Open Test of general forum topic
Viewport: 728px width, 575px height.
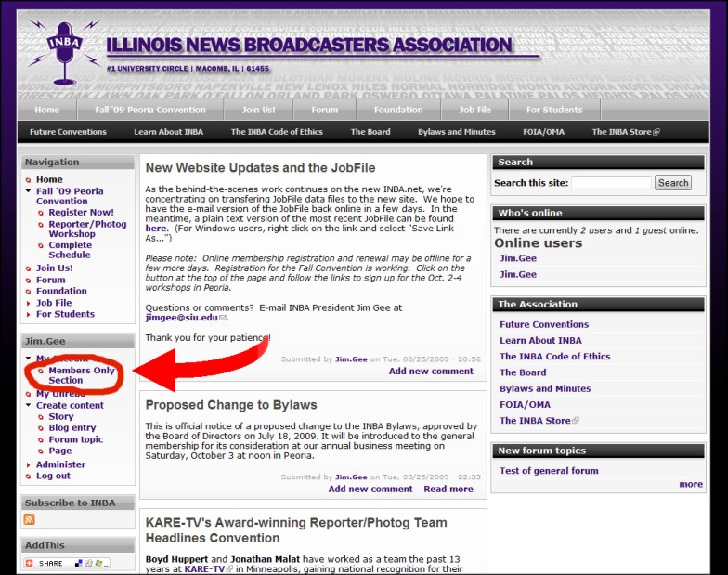coord(549,471)
